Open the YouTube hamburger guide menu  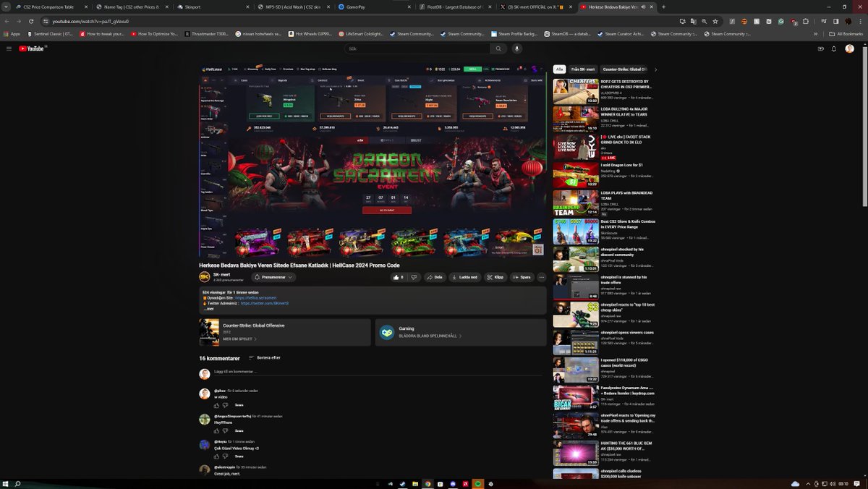(x=9, y=48)
